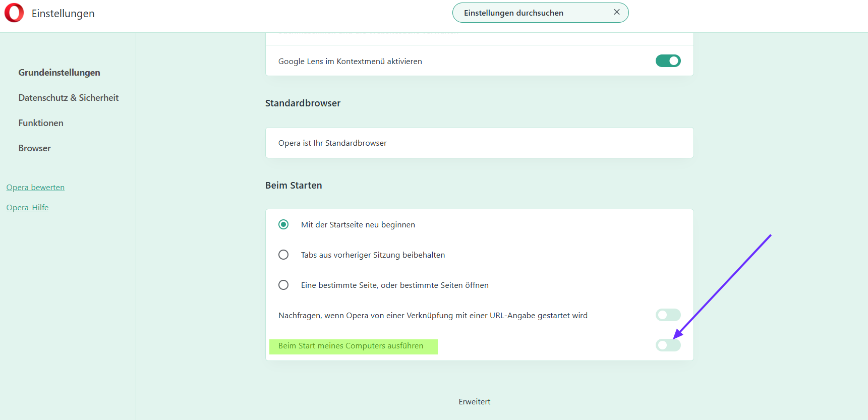Viewport: 868px width, 420px height.
Task: Clear search with the X icon
Action: point(616,12)
